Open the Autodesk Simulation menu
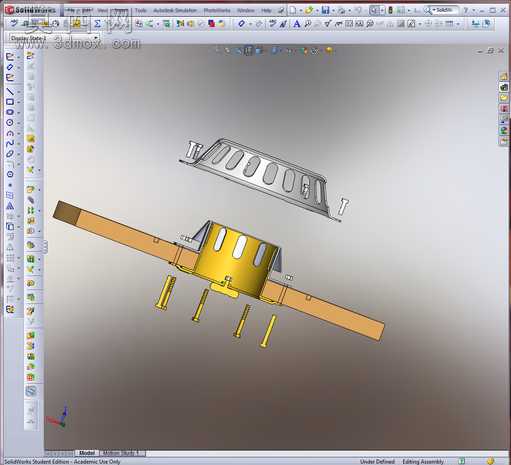 click(175, 10)
